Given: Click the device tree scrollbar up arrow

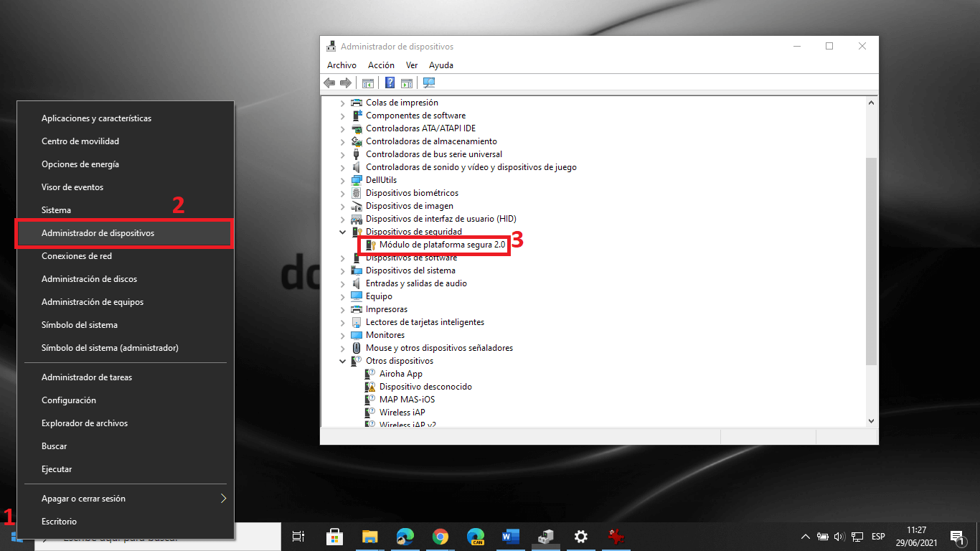Looking at the screenshot, I should [x=872, y=103].
